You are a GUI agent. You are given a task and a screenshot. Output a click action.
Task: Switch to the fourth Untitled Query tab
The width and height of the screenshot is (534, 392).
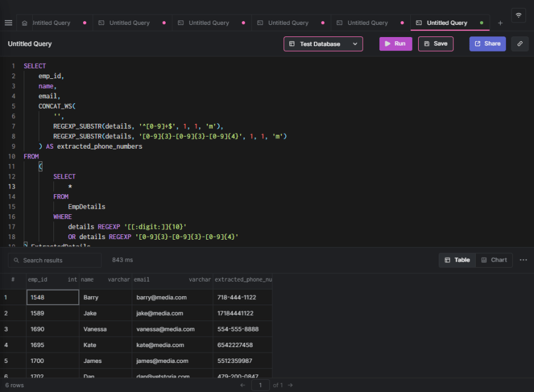(291, 23)
